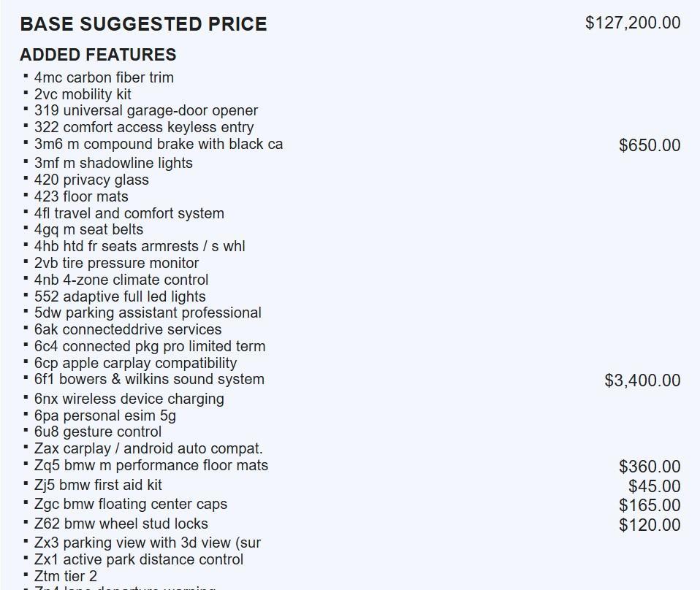
Task: Click the 319 universal garage-door opener entry
Action: coord(146,111)
